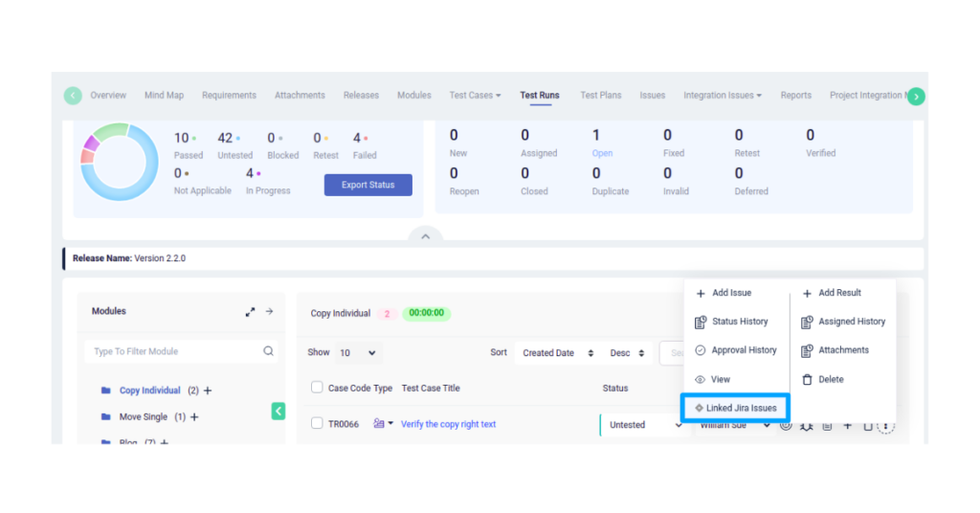Screen dimensions: 980x513
Task: Select Linked Jira Issues menu option
Action: coord(735,408)
